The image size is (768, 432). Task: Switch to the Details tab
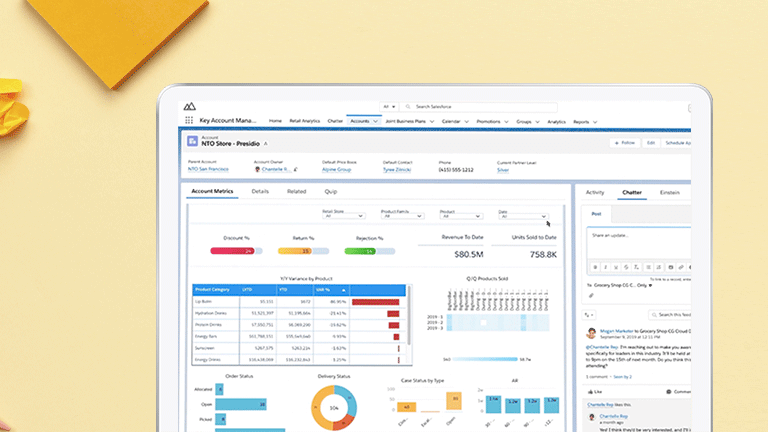260,190
